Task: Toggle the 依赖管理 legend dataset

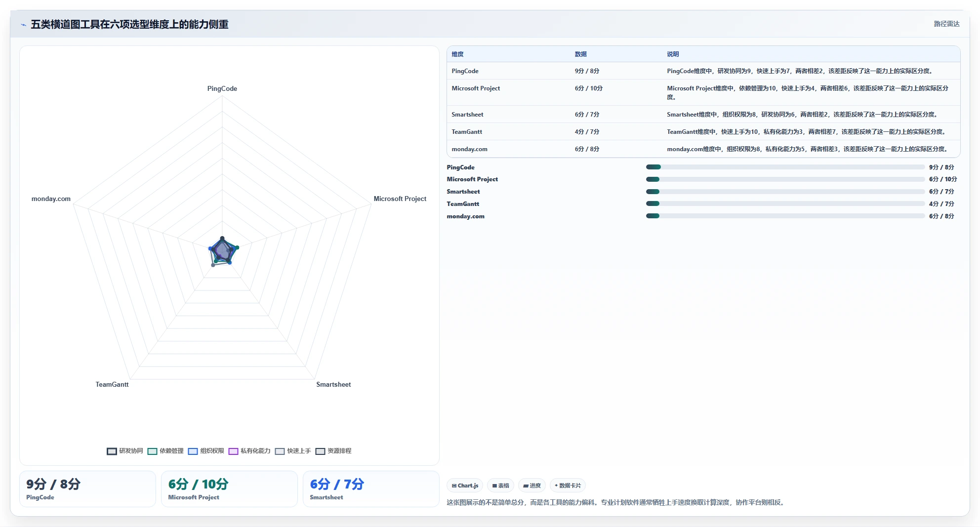Action: (165, 451)
